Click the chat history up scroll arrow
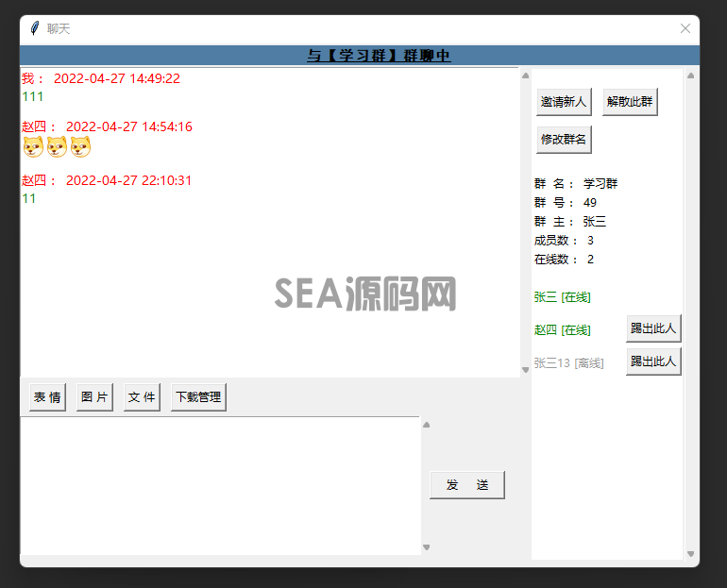This screenshot has height=588, width=727. click(525, 76)
